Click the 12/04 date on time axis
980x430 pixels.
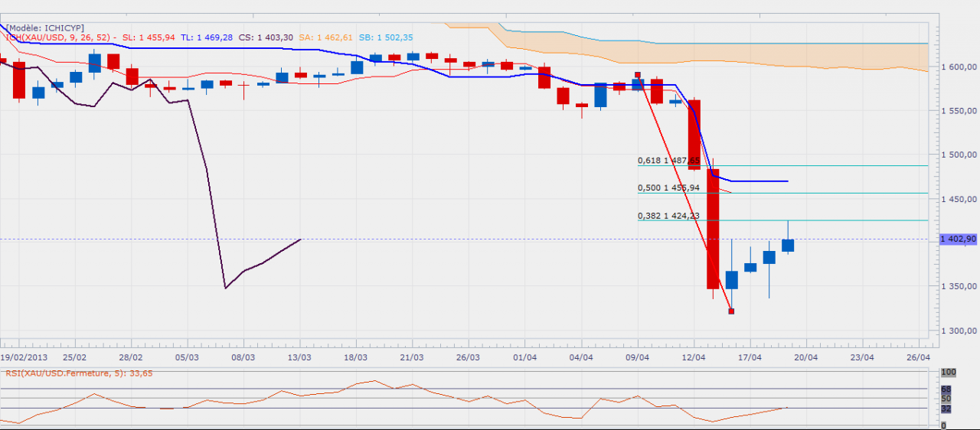(694, 357)
